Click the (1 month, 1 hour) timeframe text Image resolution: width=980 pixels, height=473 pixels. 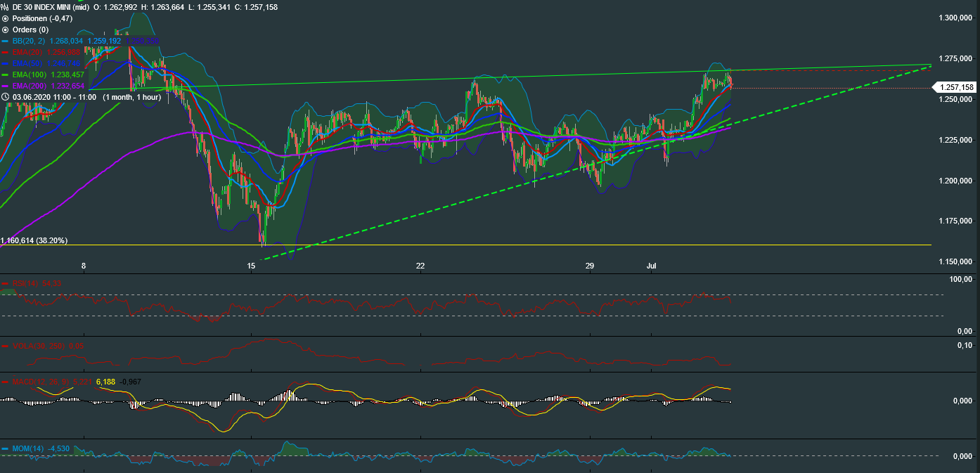click(131, 97)
